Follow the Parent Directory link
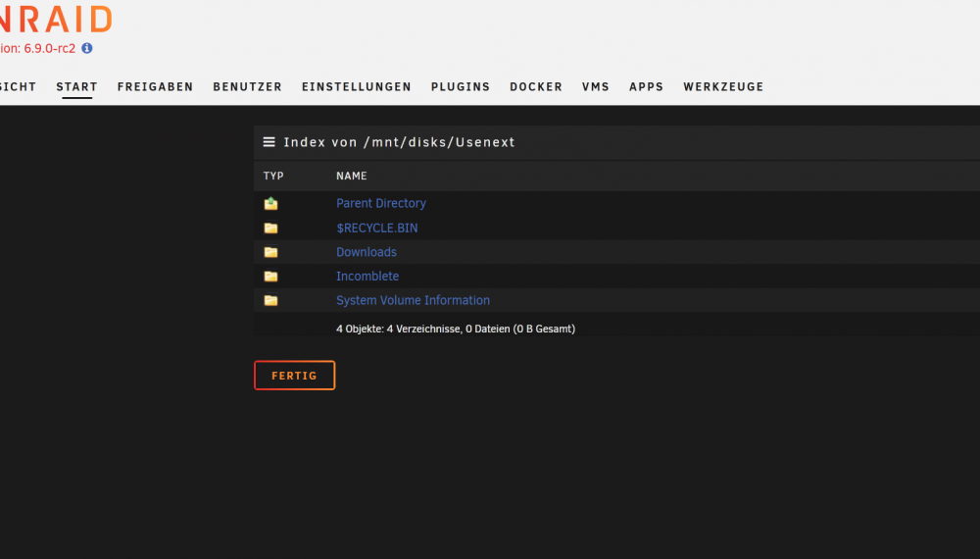The image size is (980, 559). 381,203
